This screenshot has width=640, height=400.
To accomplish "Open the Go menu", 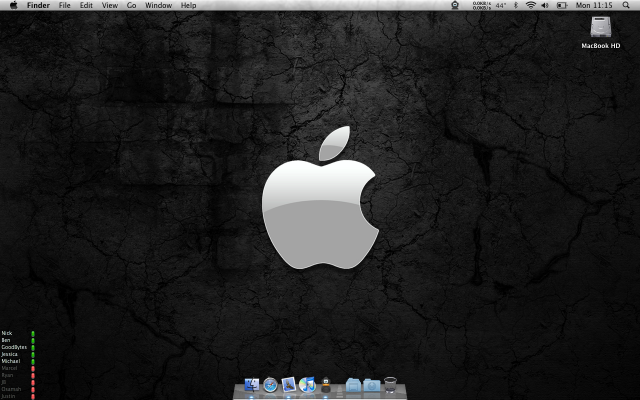I will (x=131, y=5).
